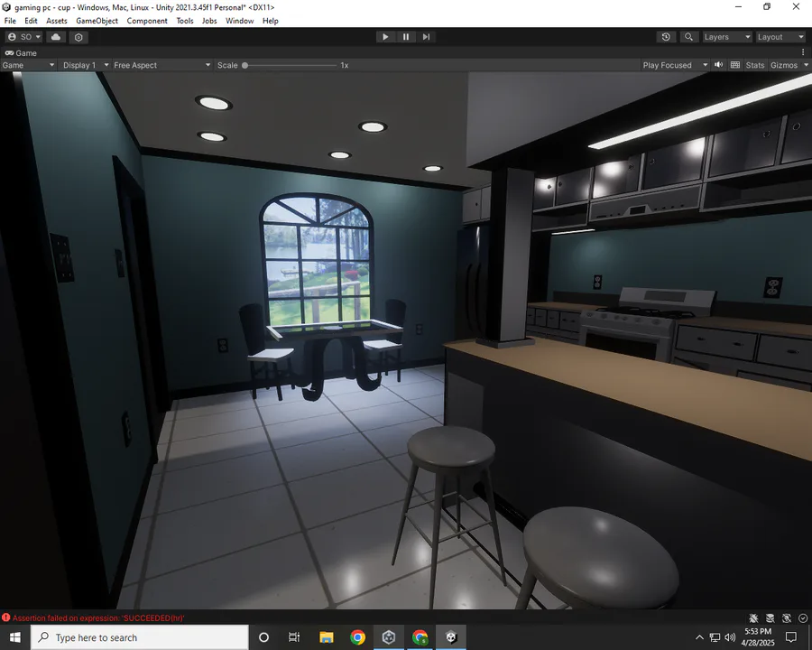This screenshot has height=650, width=812.
Task: Open the Display 1 dropdown
Action: [86, 65]
